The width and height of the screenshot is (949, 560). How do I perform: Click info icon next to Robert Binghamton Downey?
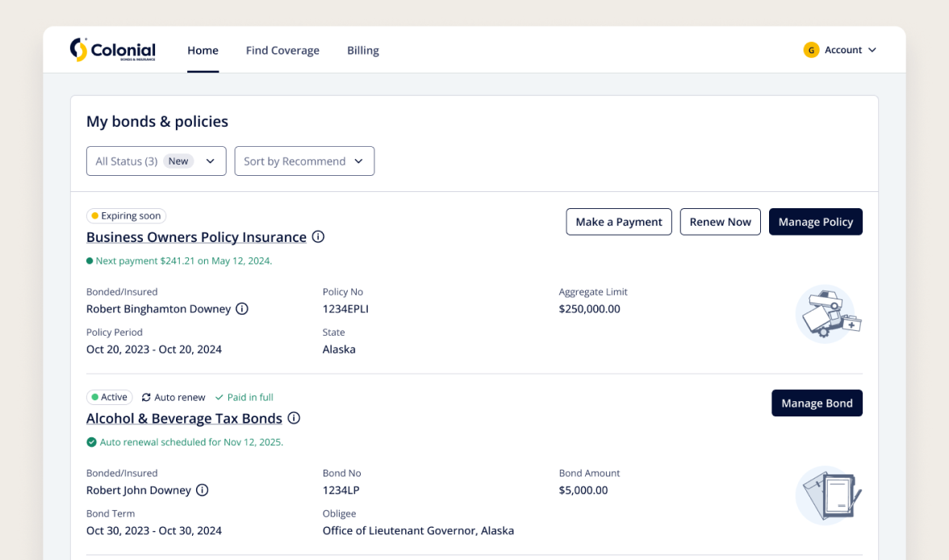tap(242, 309)
